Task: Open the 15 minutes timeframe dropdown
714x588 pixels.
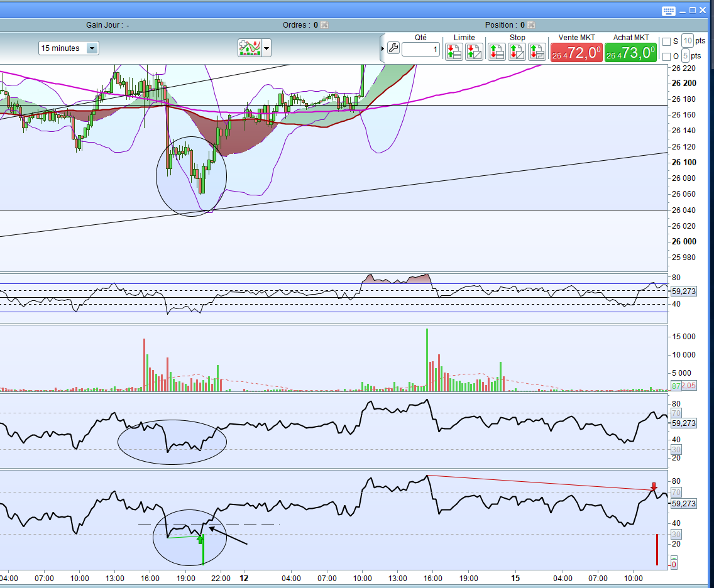Action: [x=69, y=48]
